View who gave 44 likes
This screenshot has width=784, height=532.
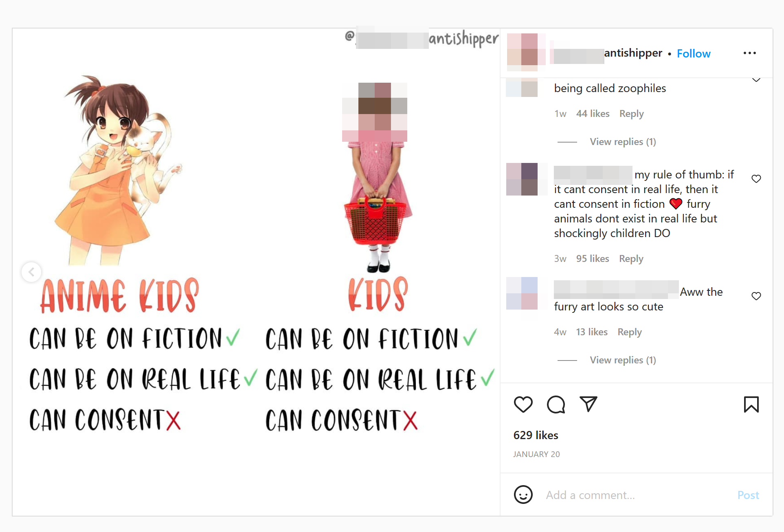click(x=593, y=114)
